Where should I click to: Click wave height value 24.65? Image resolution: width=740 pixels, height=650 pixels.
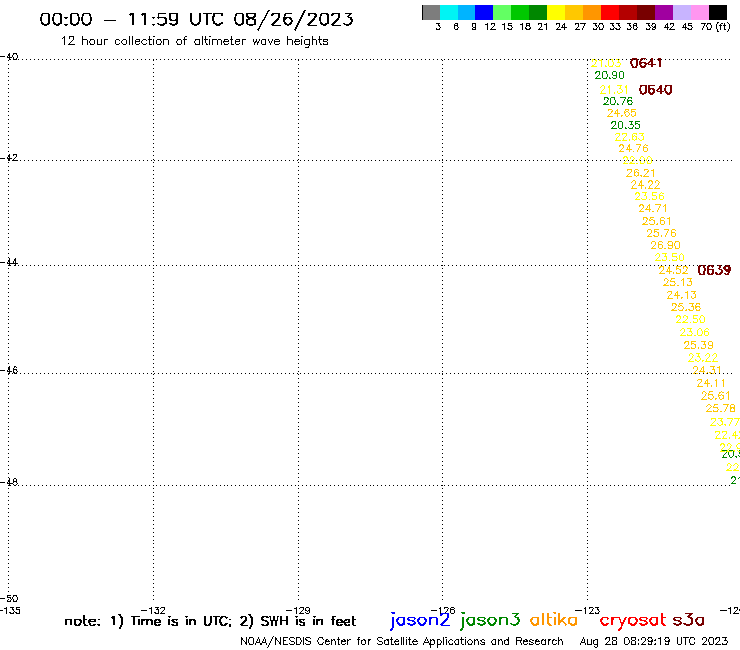(x=622, y=113)
